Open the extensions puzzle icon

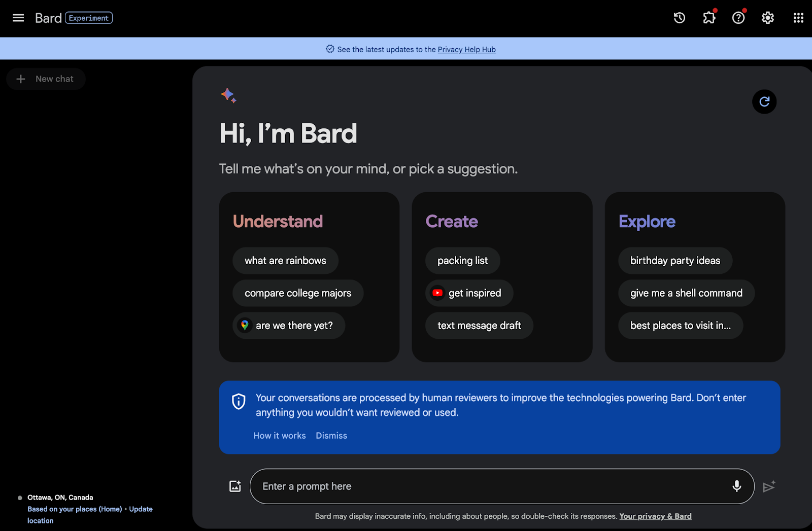pos(709,18)
